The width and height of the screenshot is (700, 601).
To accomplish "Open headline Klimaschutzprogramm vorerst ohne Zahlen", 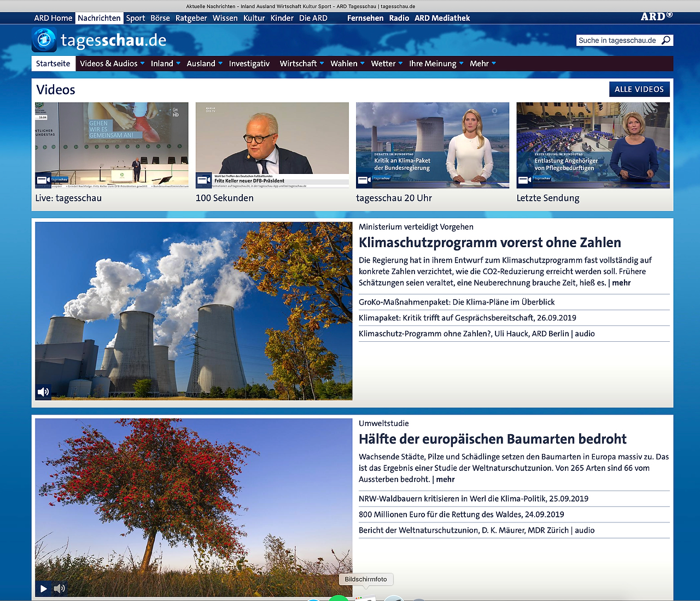I will (490, 242).
